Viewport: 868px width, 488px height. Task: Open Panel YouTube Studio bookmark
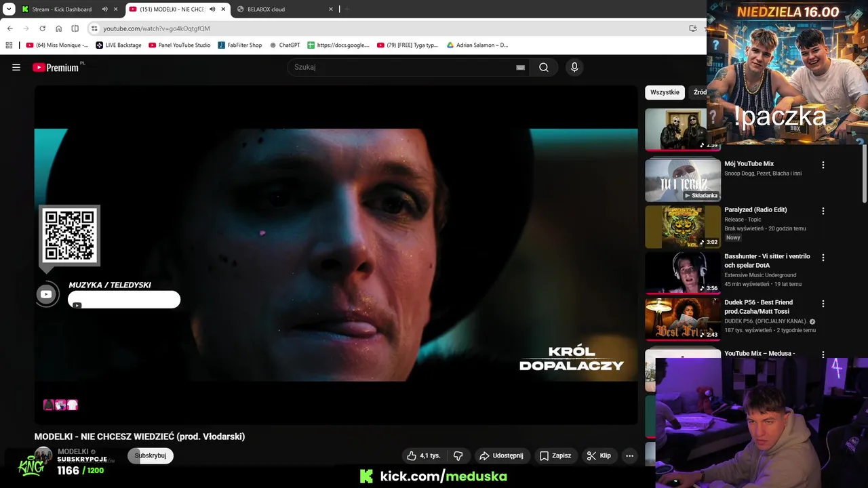180,45
